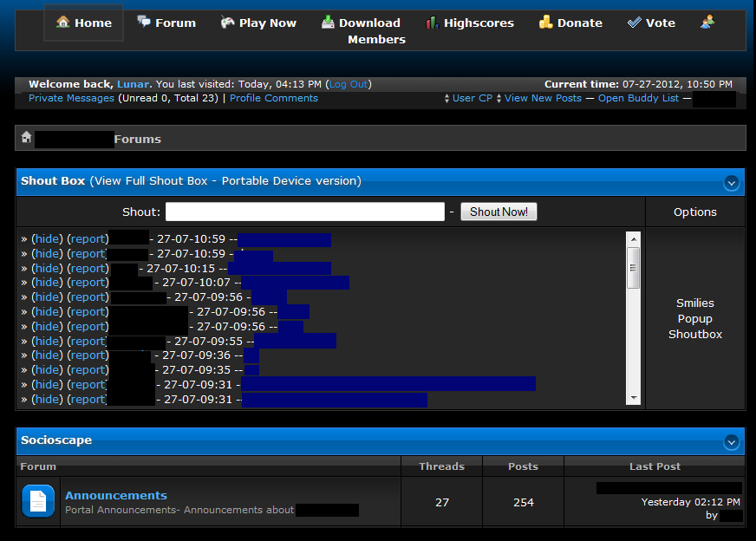This screenshot has height=541, width=756.
Task: Click the Log Out link
Action: [x=349, y=84]
